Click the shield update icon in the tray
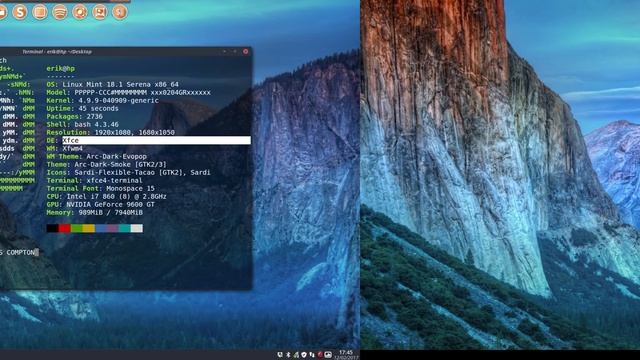640x360 pixels. 304,355
